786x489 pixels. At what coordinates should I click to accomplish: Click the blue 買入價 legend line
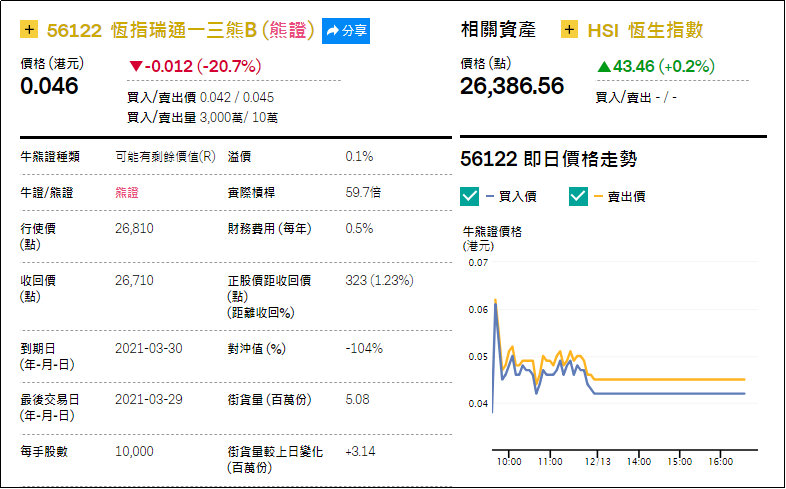[490, 196]
